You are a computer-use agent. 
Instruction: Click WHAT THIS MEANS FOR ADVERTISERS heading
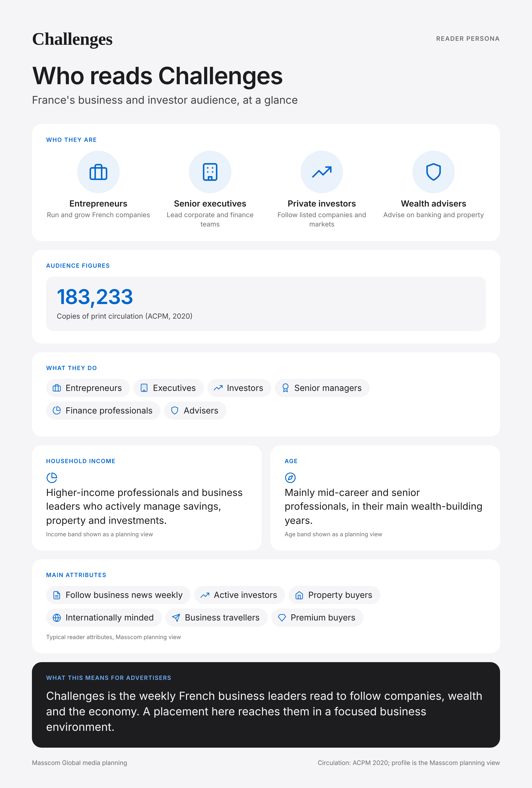pyautogui.click(x=108, y=678)
